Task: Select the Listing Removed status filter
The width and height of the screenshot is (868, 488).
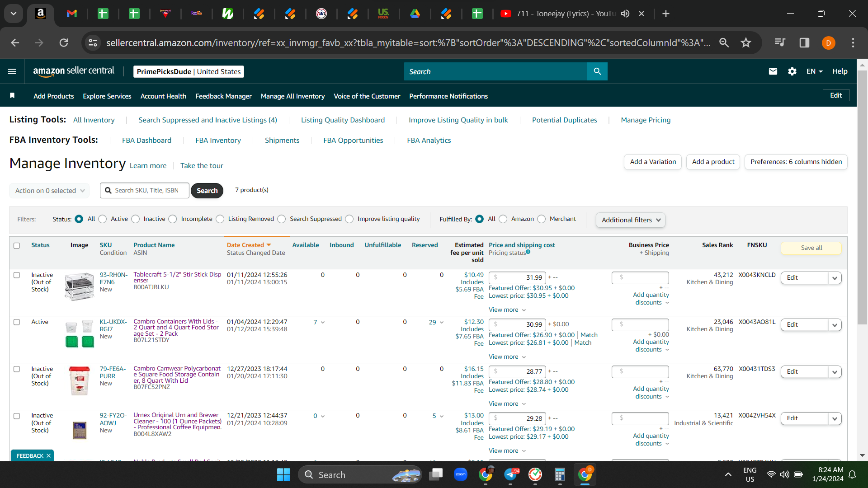Action: (x=220, y=219)
